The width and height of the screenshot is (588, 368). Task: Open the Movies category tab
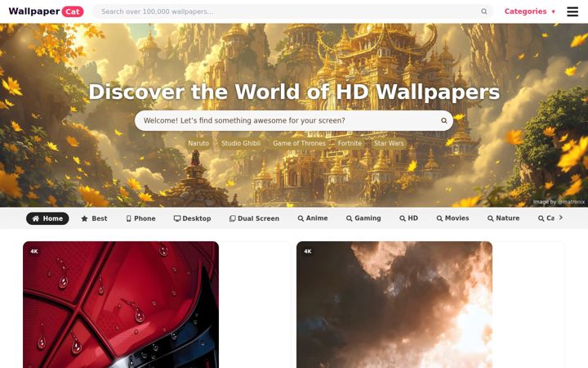pos(452,218)
